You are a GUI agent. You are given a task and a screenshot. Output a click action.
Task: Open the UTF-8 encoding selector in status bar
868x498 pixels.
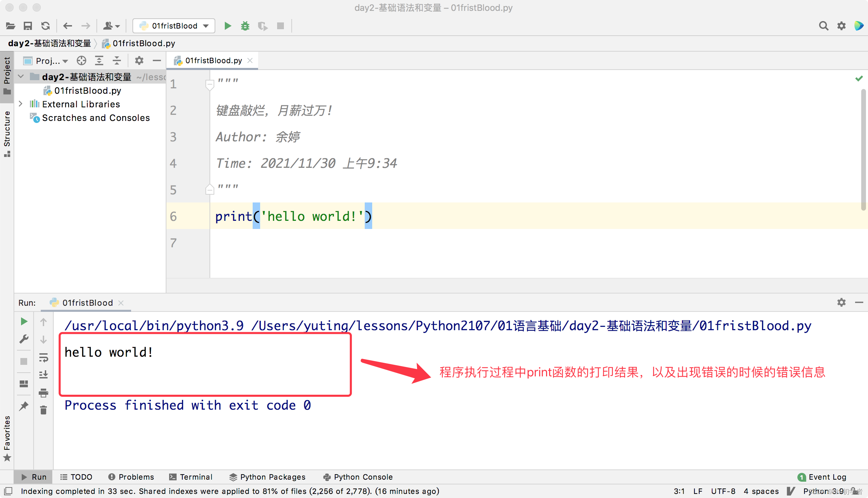(723, 491)
